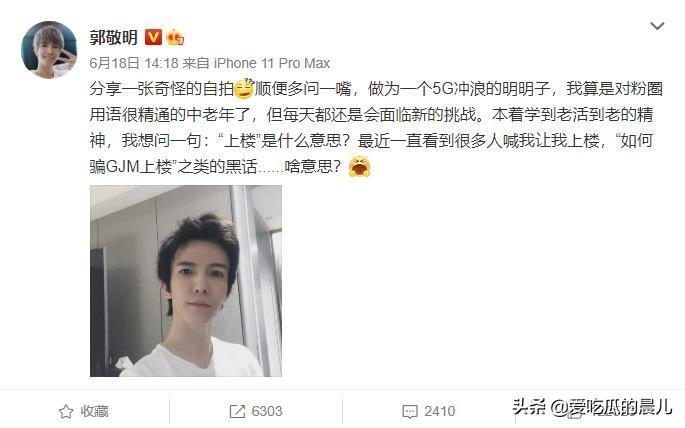Click the first line of post text
The height and width of the screenshot is (428, 685).
click(376, 89)
